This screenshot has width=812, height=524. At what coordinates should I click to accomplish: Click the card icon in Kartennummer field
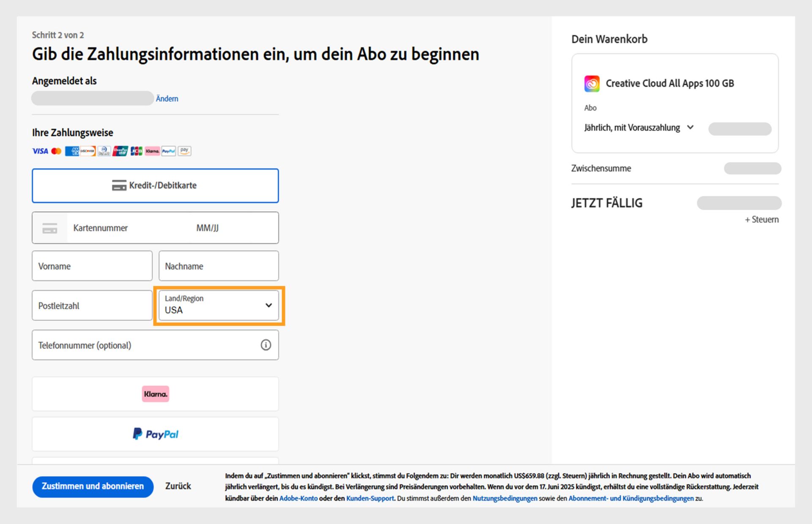pyautogui.click(x=50, y=228)
